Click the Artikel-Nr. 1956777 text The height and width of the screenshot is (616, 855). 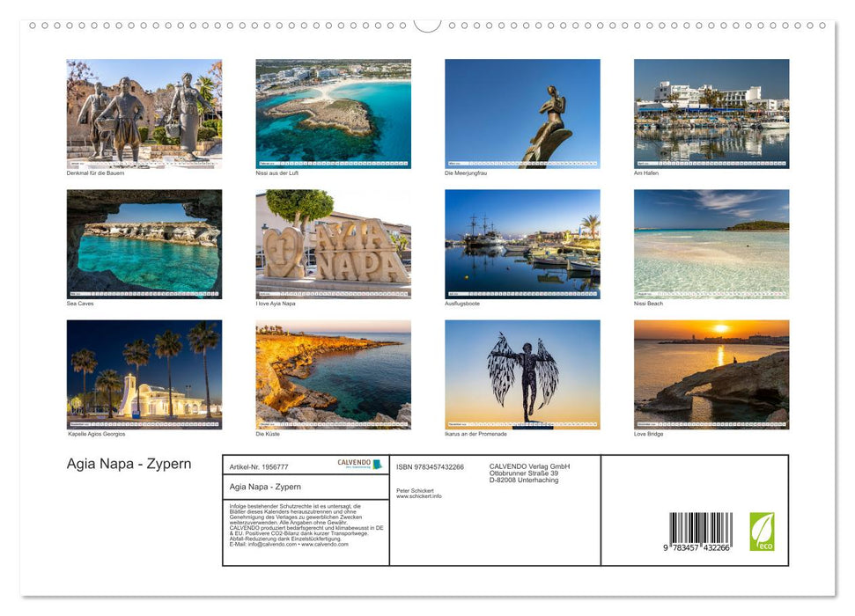click(x=260, y=467)
